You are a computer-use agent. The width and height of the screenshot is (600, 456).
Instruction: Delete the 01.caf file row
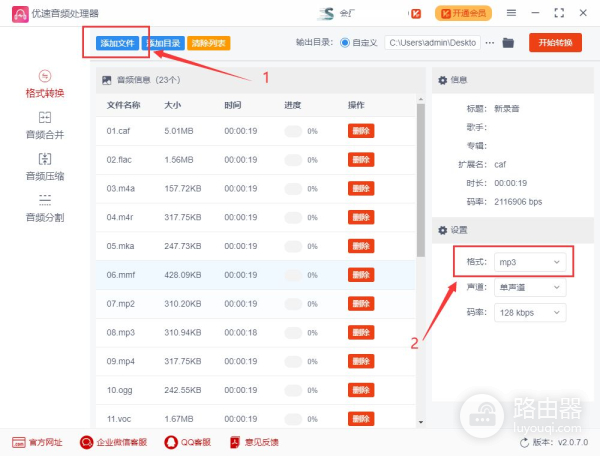[x=361, y=131]
